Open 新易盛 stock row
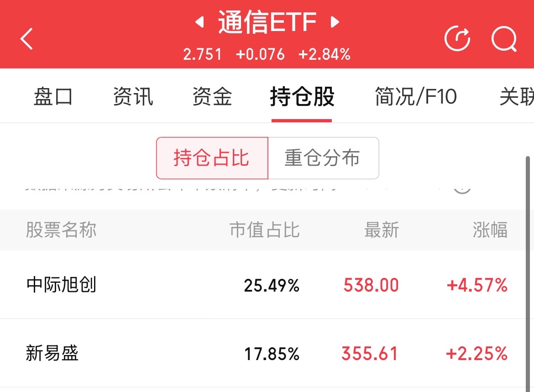The image size is (534, 392). point(52,354)
